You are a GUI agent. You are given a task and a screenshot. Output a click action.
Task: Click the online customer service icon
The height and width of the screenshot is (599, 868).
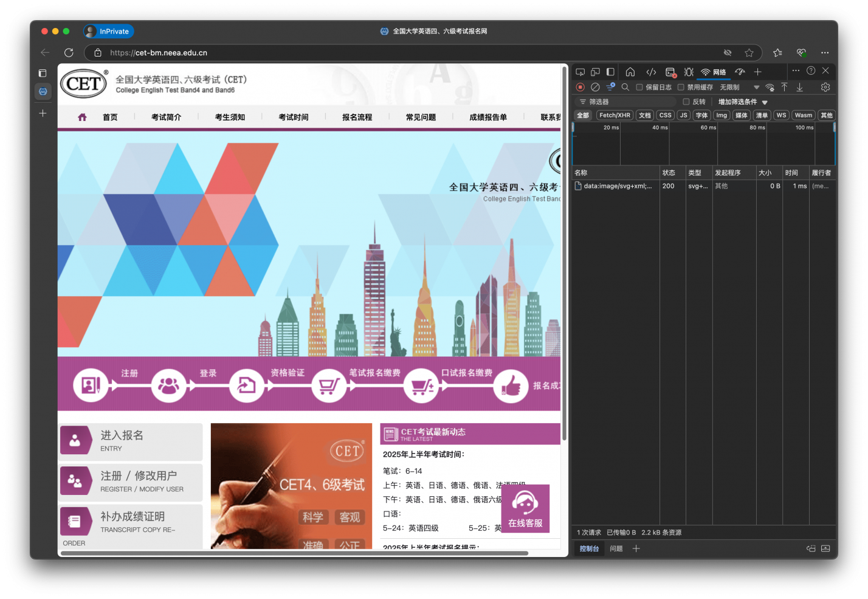525,508
